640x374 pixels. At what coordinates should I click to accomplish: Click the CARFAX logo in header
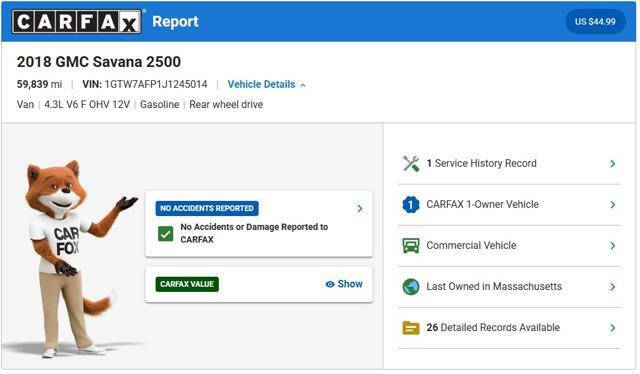pyautogui.click(x=77, y=22)
